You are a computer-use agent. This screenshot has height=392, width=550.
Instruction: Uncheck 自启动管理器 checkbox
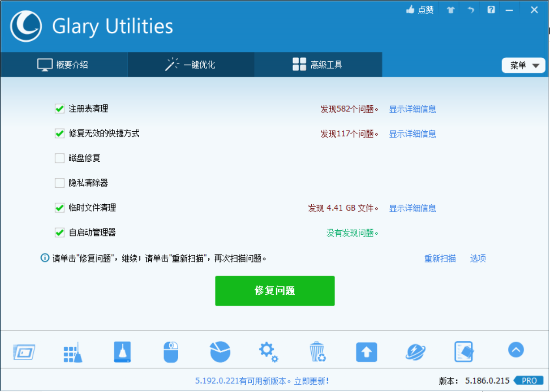point(60,233)
